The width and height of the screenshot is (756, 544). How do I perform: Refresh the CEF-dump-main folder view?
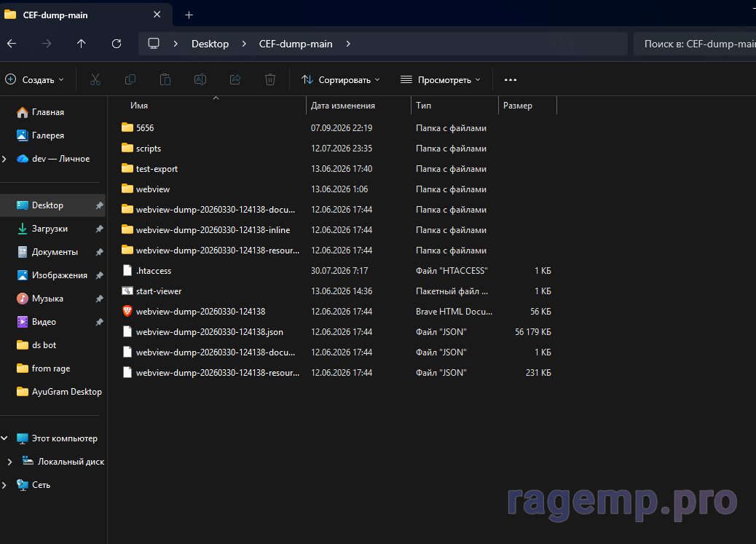pos(117,44)
